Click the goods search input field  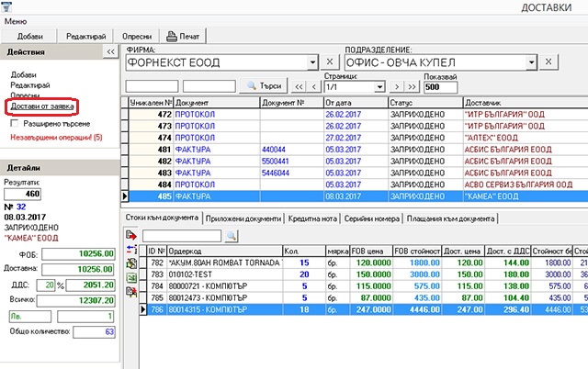(x=182, y=236)
